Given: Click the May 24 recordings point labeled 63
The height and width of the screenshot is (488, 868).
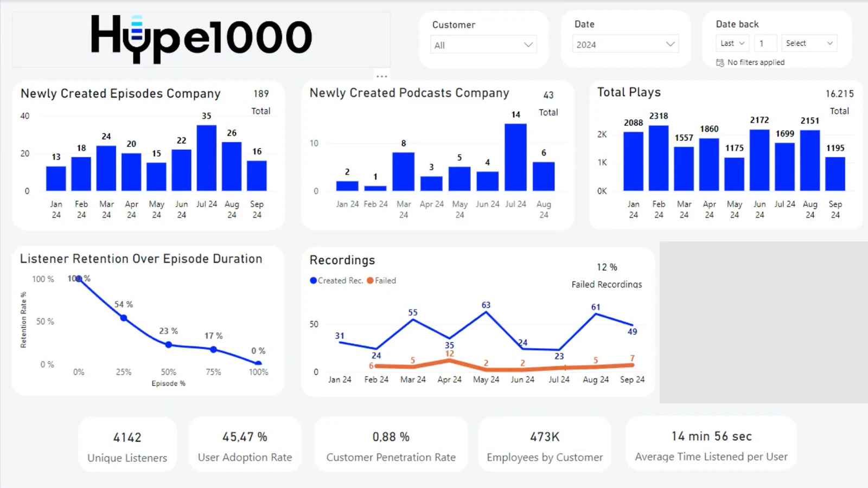Looking at the screenshot, I should [x=486, y=313].
